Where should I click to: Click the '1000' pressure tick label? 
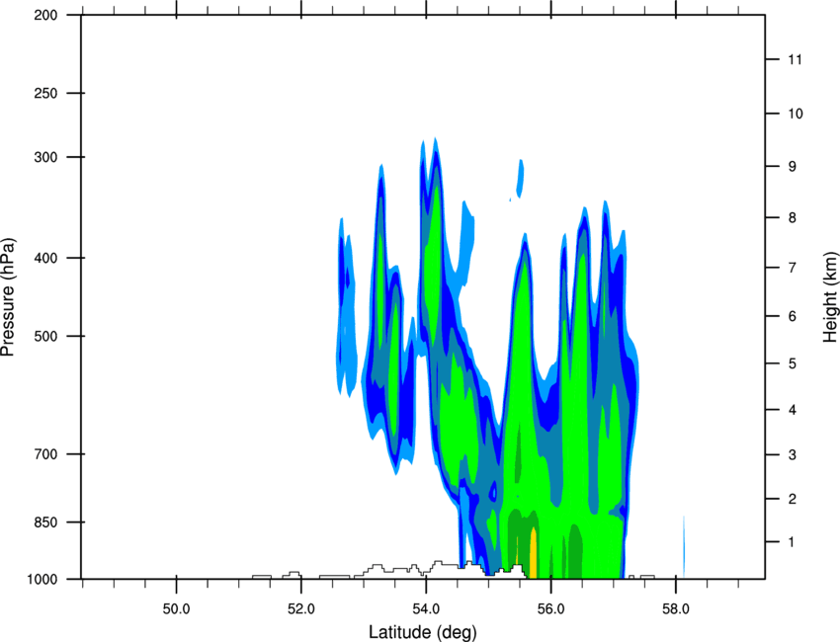point(42,580)
